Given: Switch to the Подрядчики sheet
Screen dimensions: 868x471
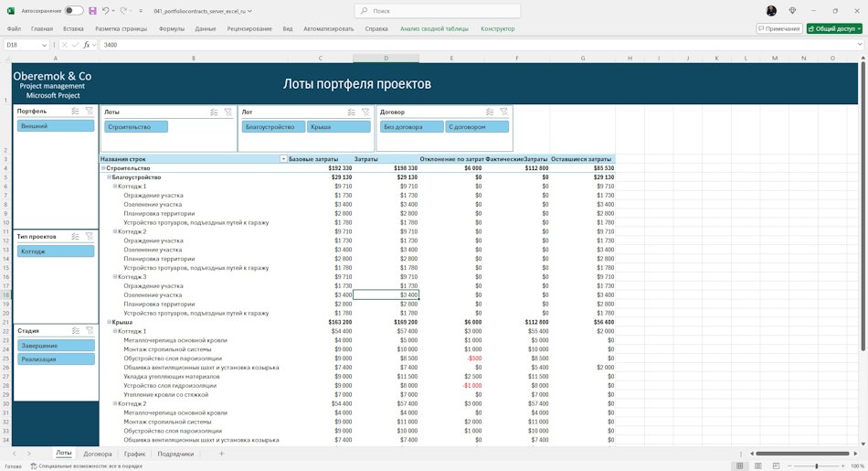Looking at the screenshot, I should 175,454.
